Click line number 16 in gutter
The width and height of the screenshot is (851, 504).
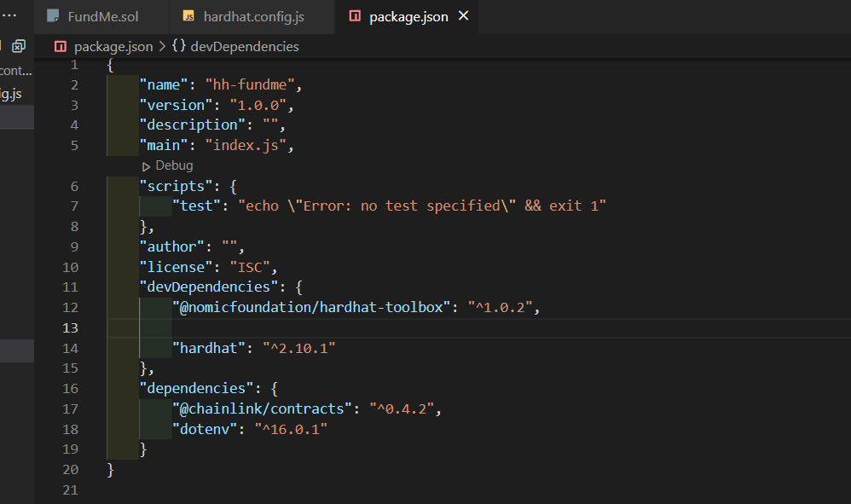coord(71,388)
